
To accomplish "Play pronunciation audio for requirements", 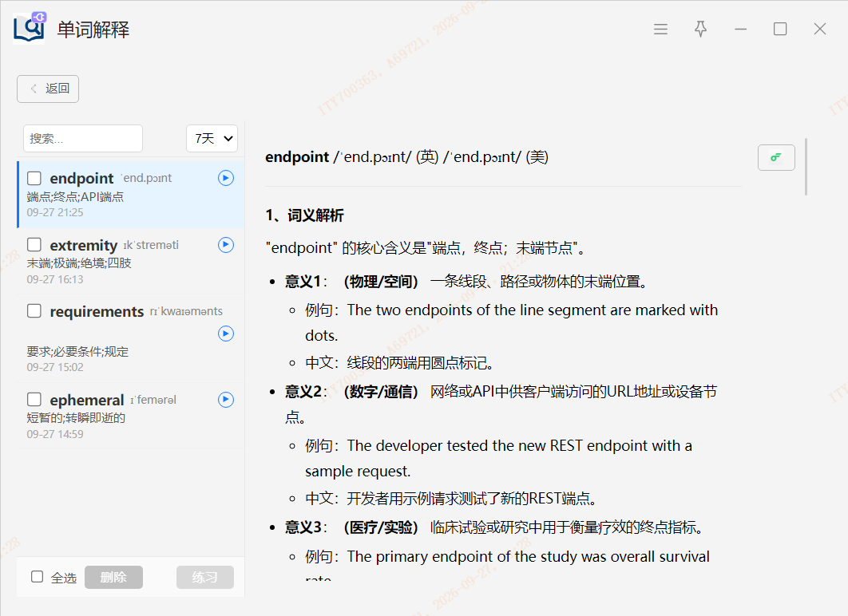I will (x=225, y=334).
